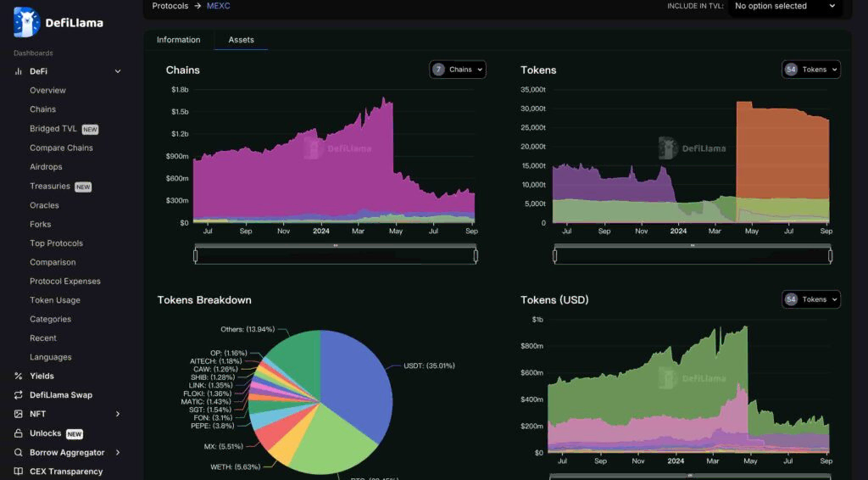The image size is (868, 480).
Task: Click the PEPE (3.8%) pie label
Action: tap(213, 426)
